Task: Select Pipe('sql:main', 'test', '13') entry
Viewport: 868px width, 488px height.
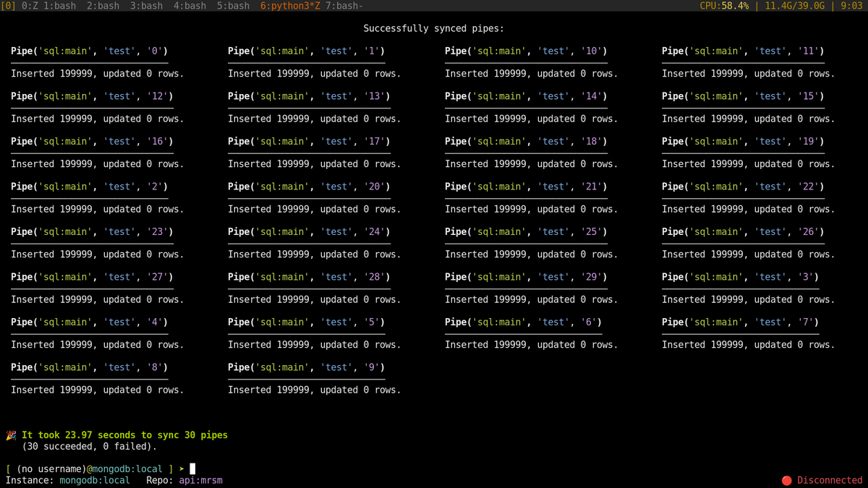Action: tap(309, 96)
